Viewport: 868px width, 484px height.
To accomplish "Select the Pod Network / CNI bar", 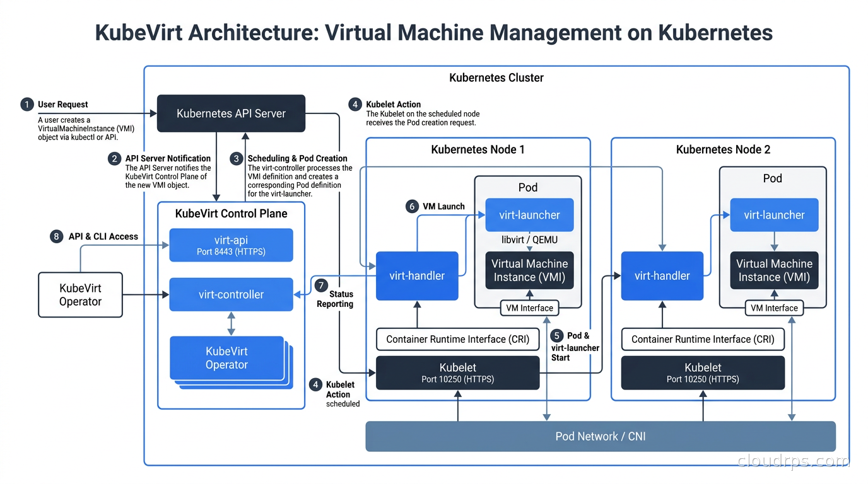I will pos(601,436).
